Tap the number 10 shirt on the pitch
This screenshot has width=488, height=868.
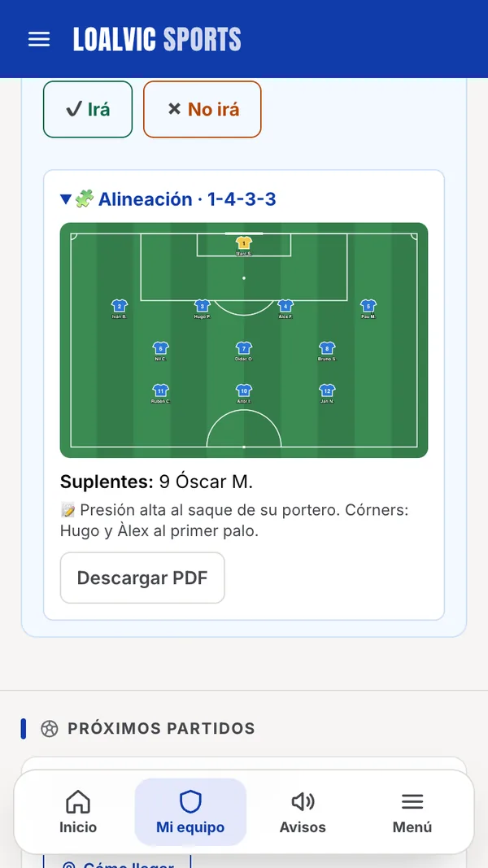(x=243, y=390)
